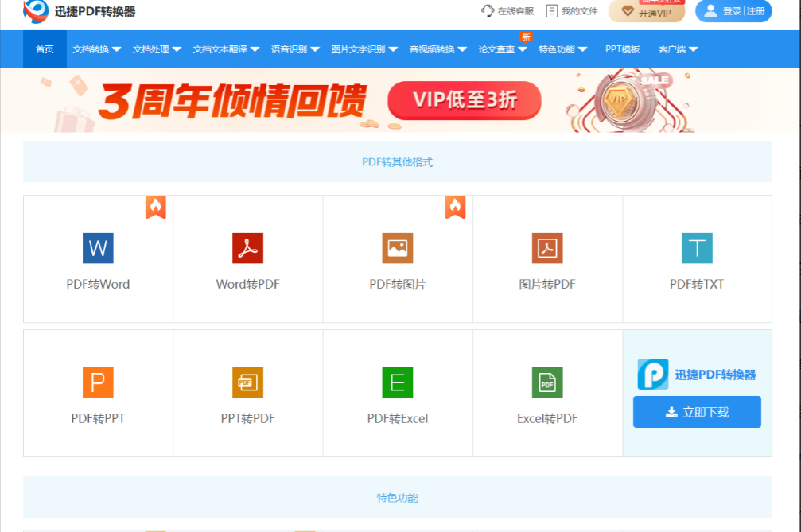Screen dimensions: 801x532
Task: Click the PDF转图片 label
Action: click(x=398, y=285)
